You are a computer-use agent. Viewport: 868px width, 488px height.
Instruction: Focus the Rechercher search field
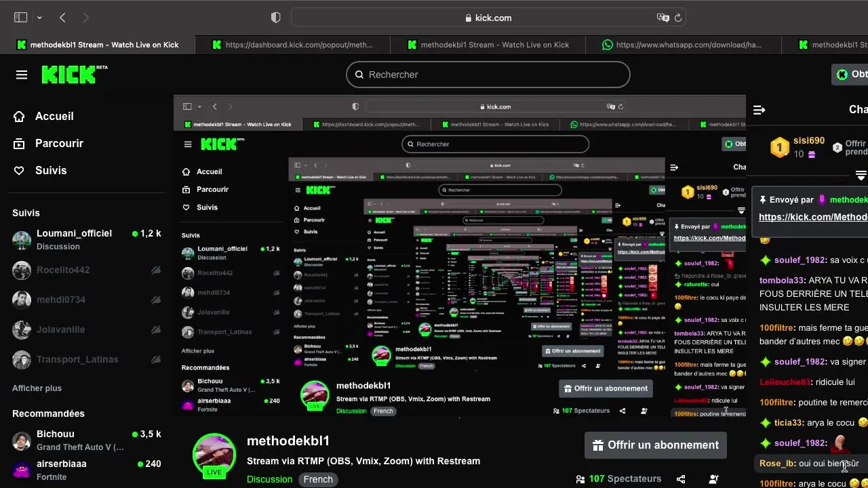[488, 75]
